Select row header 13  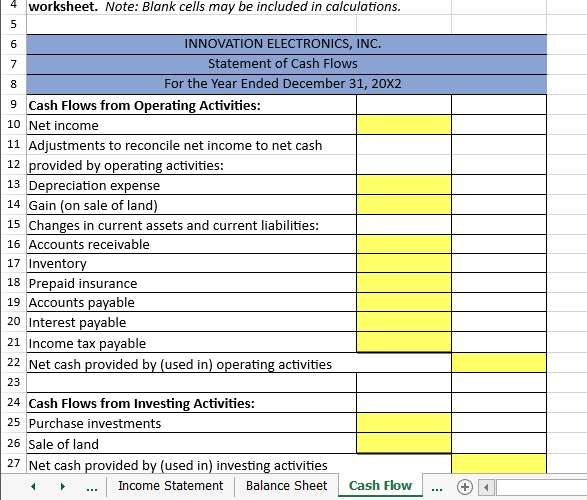[13, 185]
